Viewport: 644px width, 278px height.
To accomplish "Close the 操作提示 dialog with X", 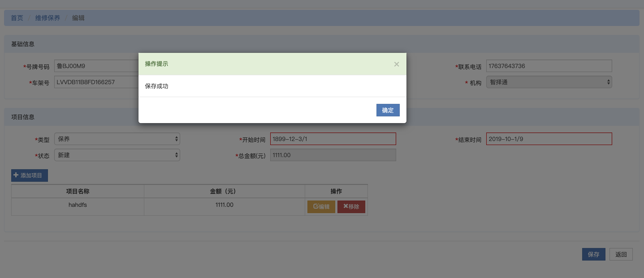I will click(x=396, y=64).
